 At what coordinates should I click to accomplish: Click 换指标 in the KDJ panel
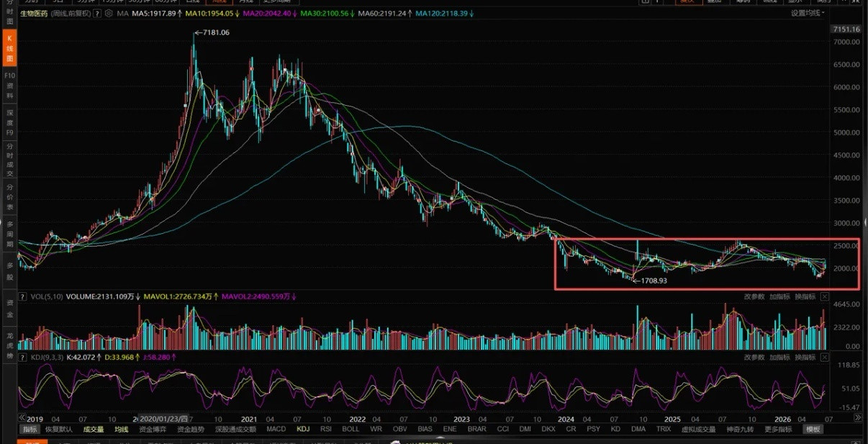pos(805,357)
